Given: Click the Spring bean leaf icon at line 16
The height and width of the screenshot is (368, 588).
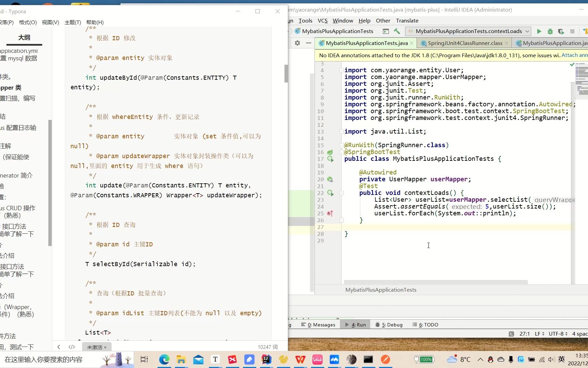Looking at the screenshot, I should pos(330,152).
